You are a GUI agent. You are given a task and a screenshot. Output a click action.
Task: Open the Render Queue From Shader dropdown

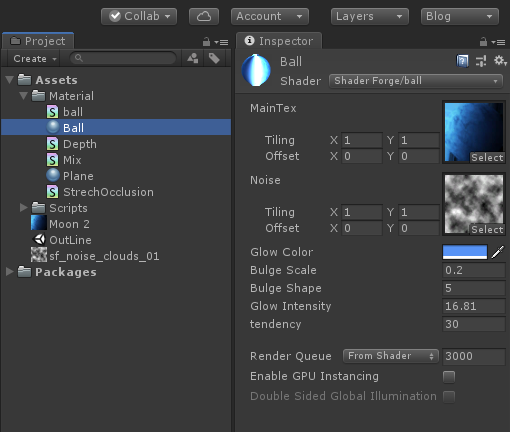click(x=391, y=356)
